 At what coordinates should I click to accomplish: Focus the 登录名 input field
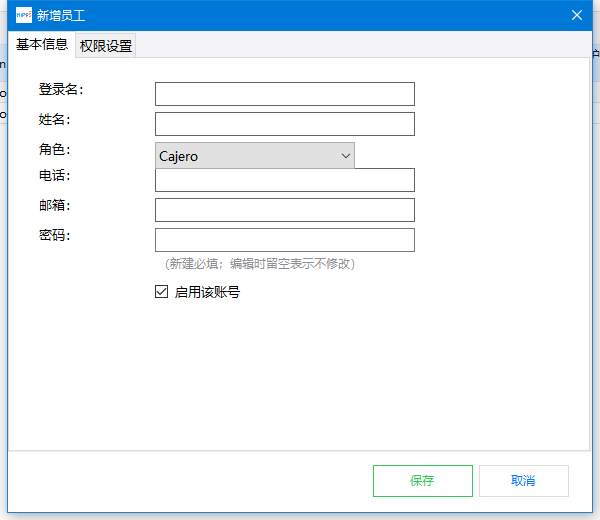point(285,94)
